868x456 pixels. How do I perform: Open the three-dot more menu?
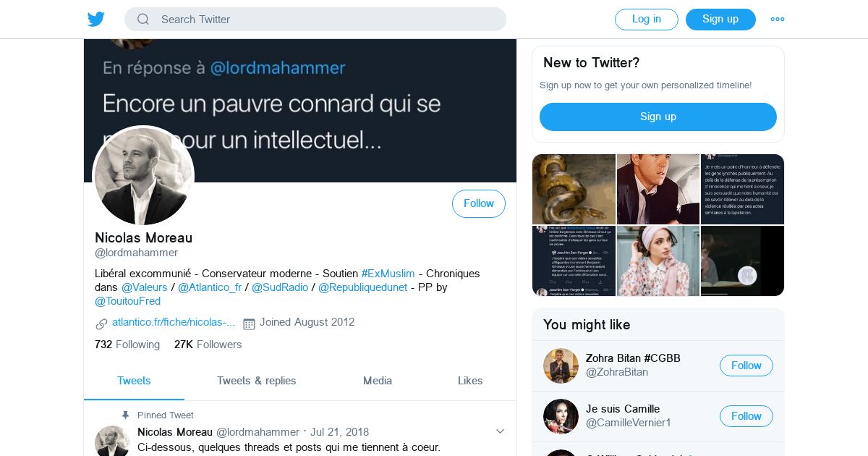(778, 20)
